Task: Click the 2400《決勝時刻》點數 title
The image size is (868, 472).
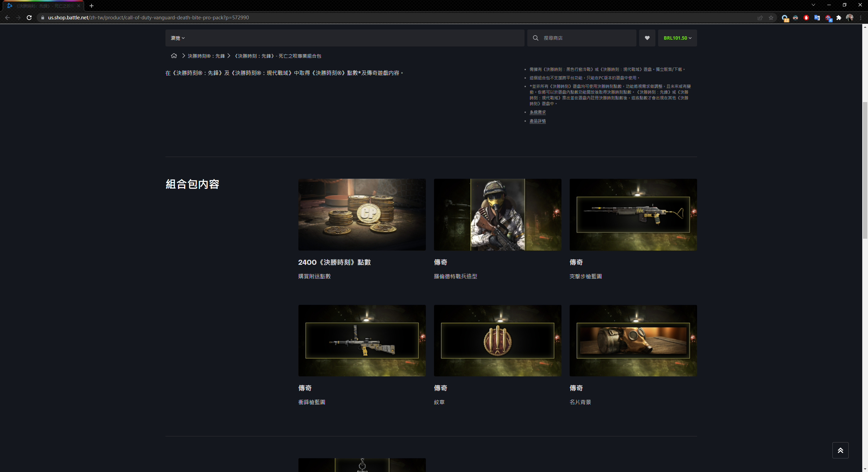Action: pyautogui.click(x=334, y=262)
